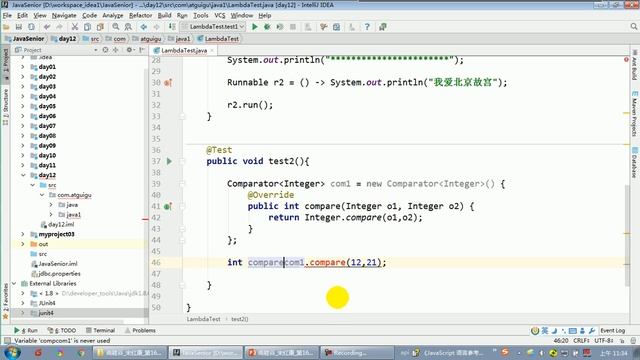This screenshot has height=360, width=640.
Task: Open the Run tool window button
Action: [26, 330]
